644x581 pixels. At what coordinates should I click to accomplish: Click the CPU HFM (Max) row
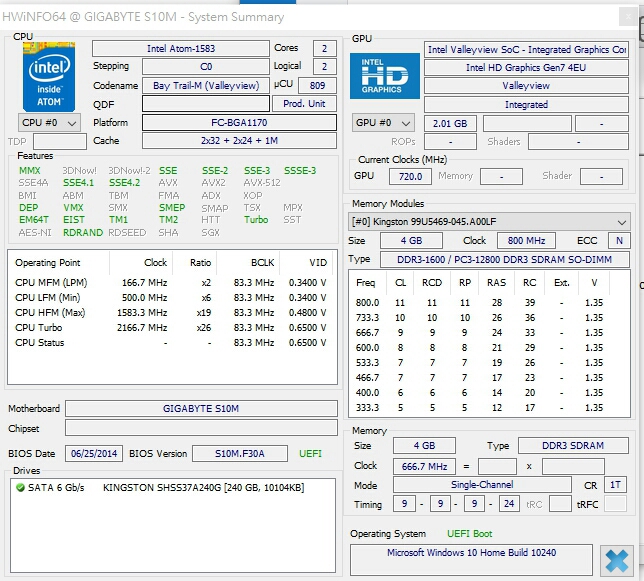click(x=171, y=313)
